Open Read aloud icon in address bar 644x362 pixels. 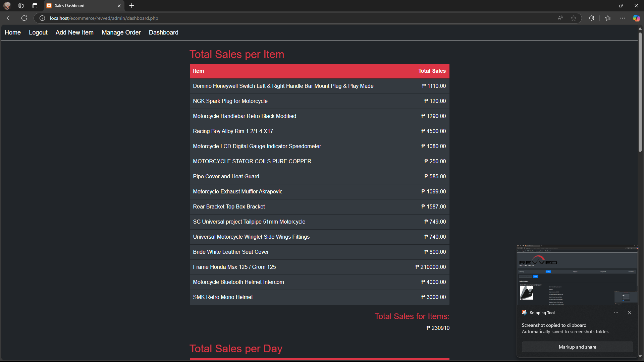(560, 18)
